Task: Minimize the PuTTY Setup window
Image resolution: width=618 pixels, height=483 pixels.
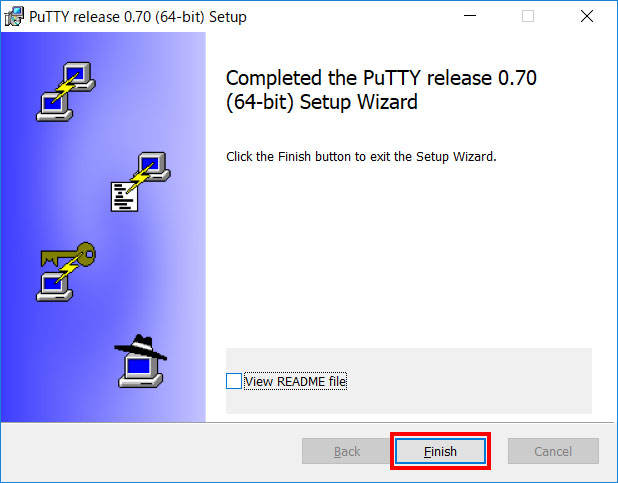Action: (470, 16)
